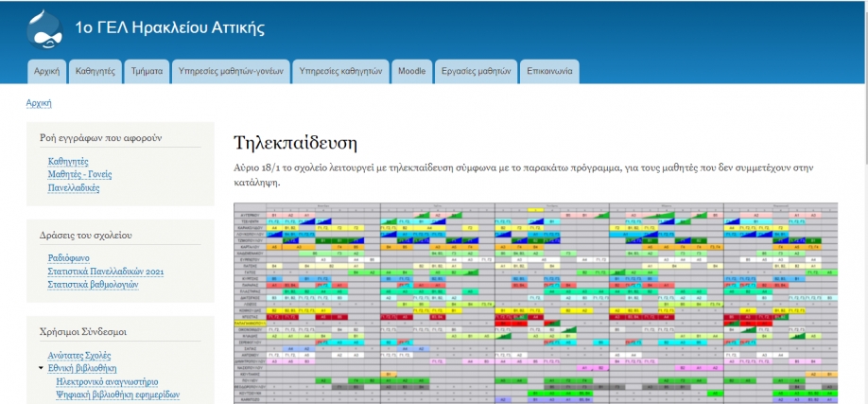Visit the Πανελλαδικές sidebar link
This screenshot has width=868, height=404.
click(74, 188)
